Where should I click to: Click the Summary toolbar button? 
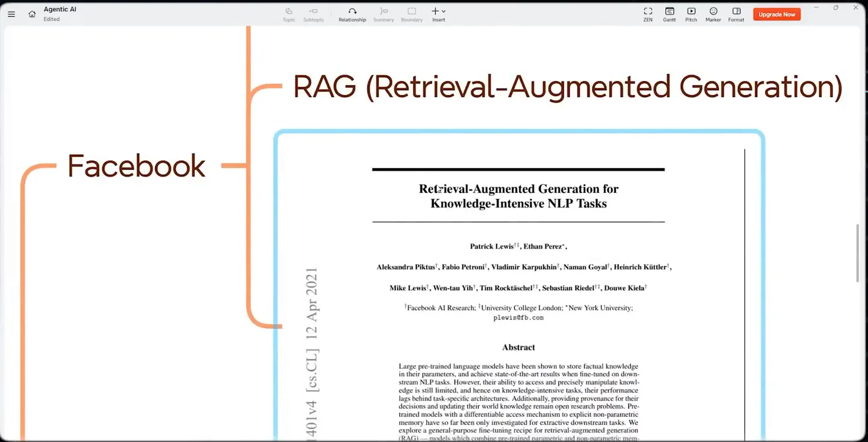click(x=384, y=15)
